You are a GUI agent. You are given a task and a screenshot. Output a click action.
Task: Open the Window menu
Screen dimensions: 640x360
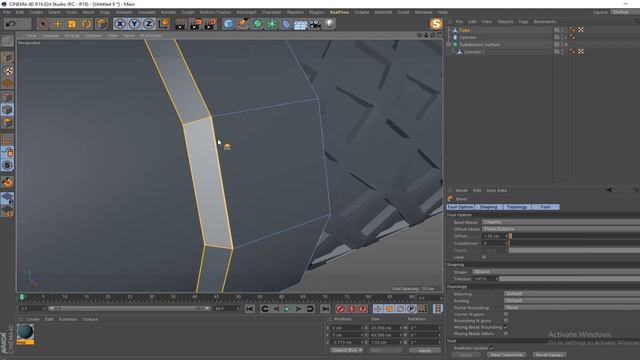pos(423,12)
